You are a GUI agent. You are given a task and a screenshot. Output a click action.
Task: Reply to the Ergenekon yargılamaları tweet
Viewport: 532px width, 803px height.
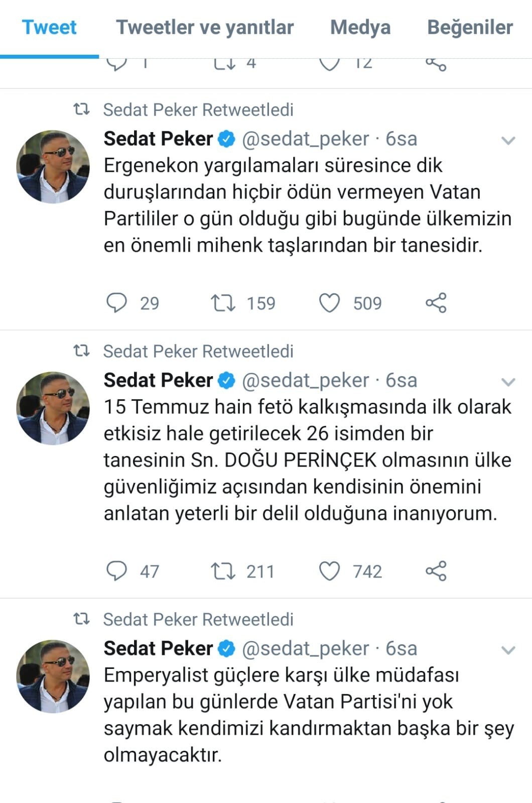click(x=117, y=303)
